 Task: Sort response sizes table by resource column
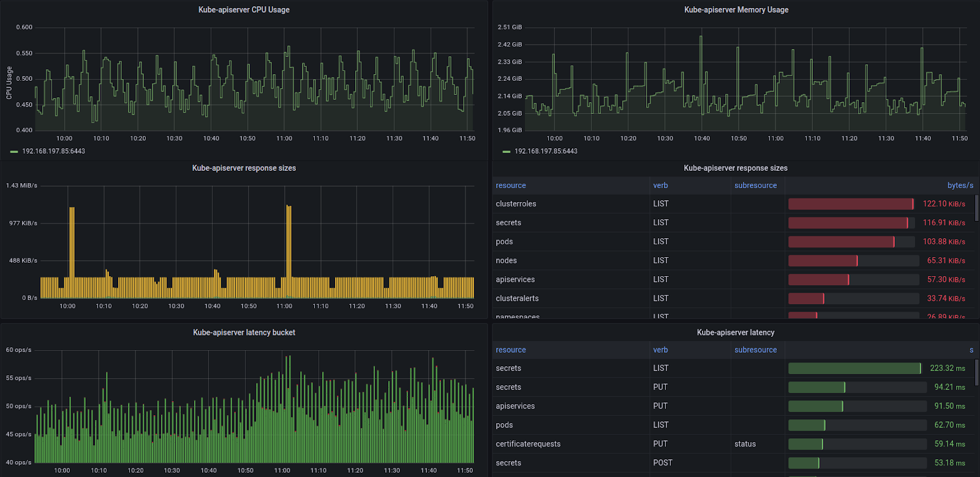(511, 186)
